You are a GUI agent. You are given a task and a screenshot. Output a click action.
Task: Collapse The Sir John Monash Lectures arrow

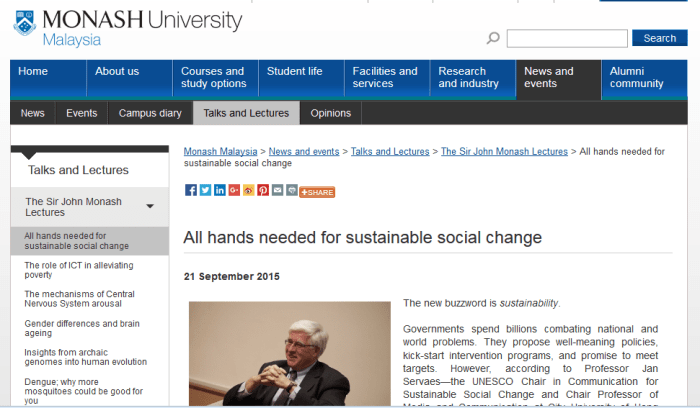(150, 207)
